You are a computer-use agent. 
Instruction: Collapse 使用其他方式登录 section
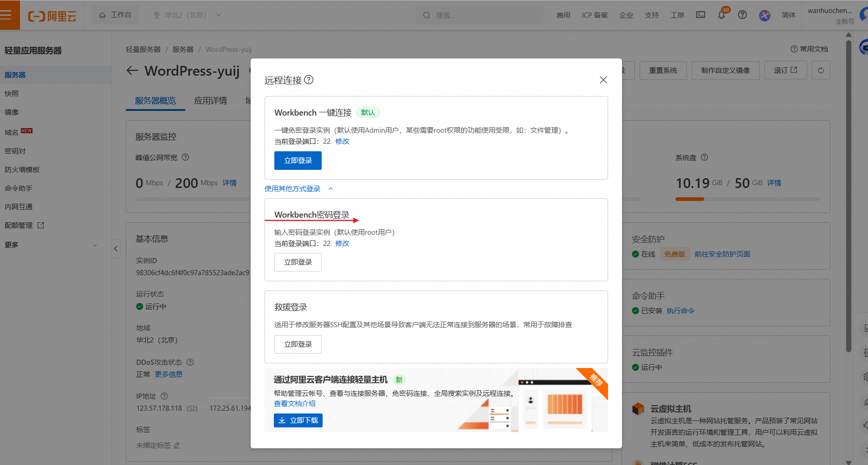(x=299, y=189)
